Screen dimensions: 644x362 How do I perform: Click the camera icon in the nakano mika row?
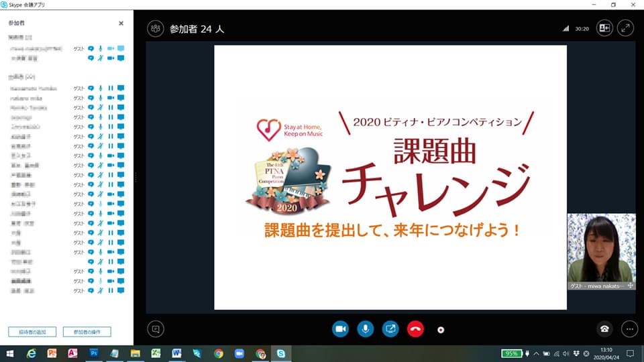pos(111,98)
